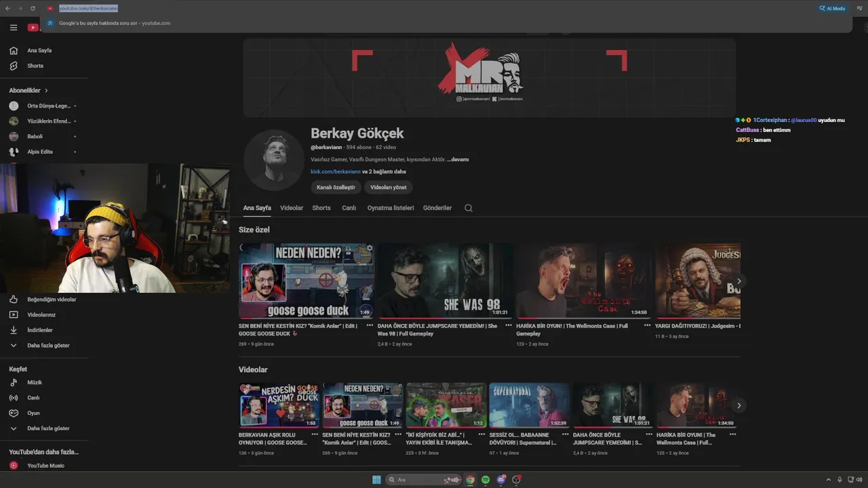Image resolution: width=868 pixels, height=488 pixels.
Task: Show hidden system tray icons
Action: click(x=829, y=480)
